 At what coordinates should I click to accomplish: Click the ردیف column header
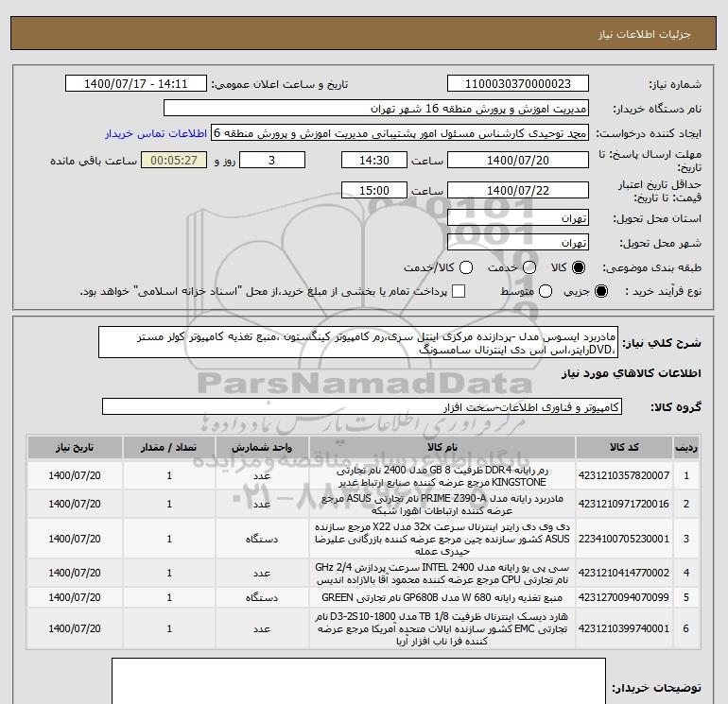click(686, 447)
